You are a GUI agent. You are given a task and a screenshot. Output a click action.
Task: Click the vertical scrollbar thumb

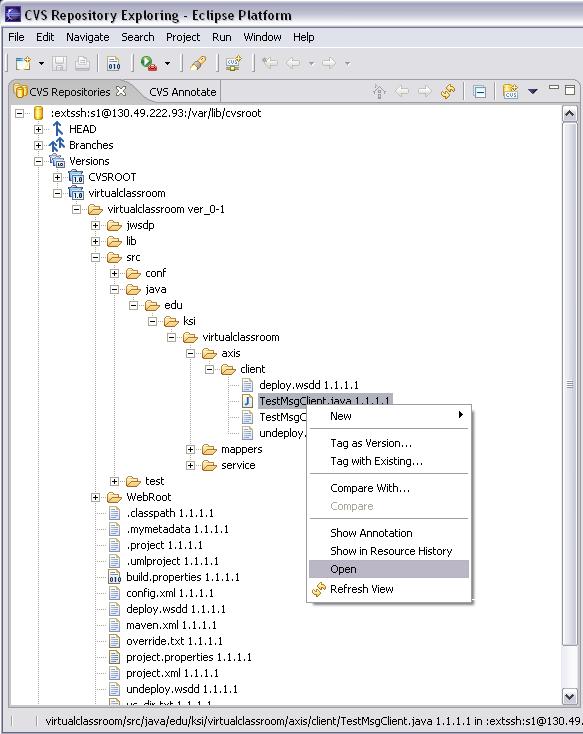[x=569, y=384]
